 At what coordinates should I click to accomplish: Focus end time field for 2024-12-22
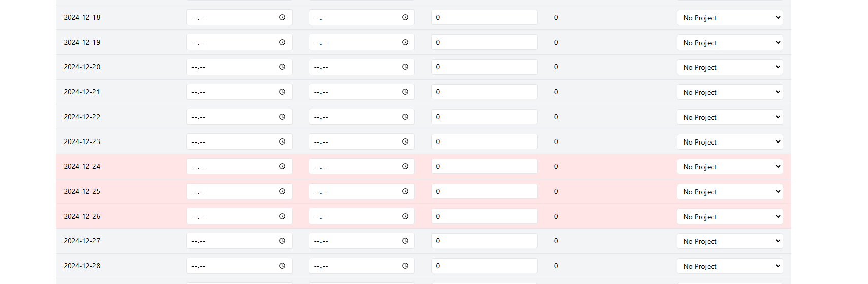pos(362,117)
